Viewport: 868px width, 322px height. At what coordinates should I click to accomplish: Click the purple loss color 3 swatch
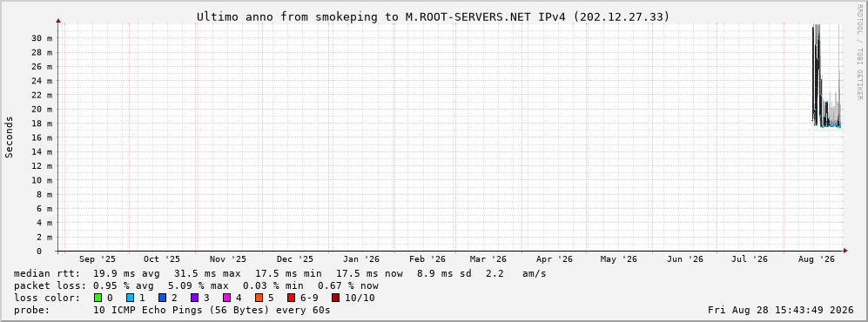pyautogui.click(x=194, y=298)
